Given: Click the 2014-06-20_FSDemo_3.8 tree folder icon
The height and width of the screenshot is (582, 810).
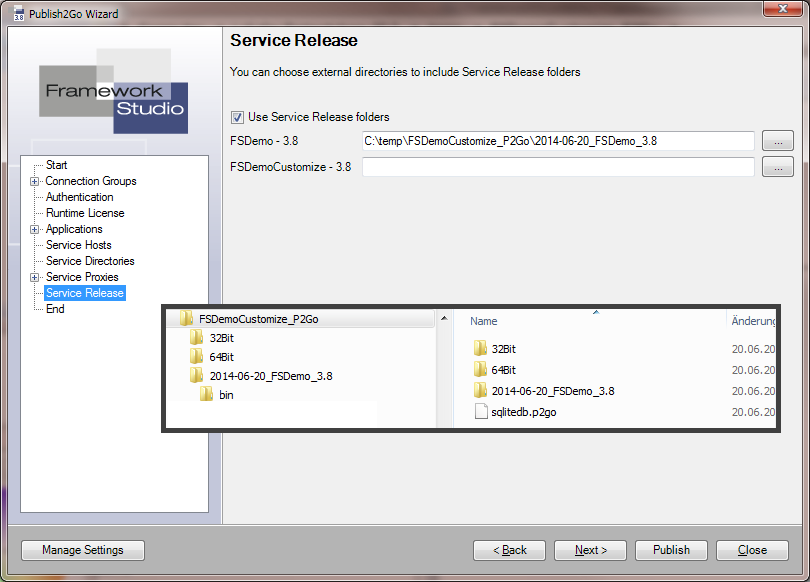Looking at the screenshot, I should pyautogui.click(x=196, y=375).
